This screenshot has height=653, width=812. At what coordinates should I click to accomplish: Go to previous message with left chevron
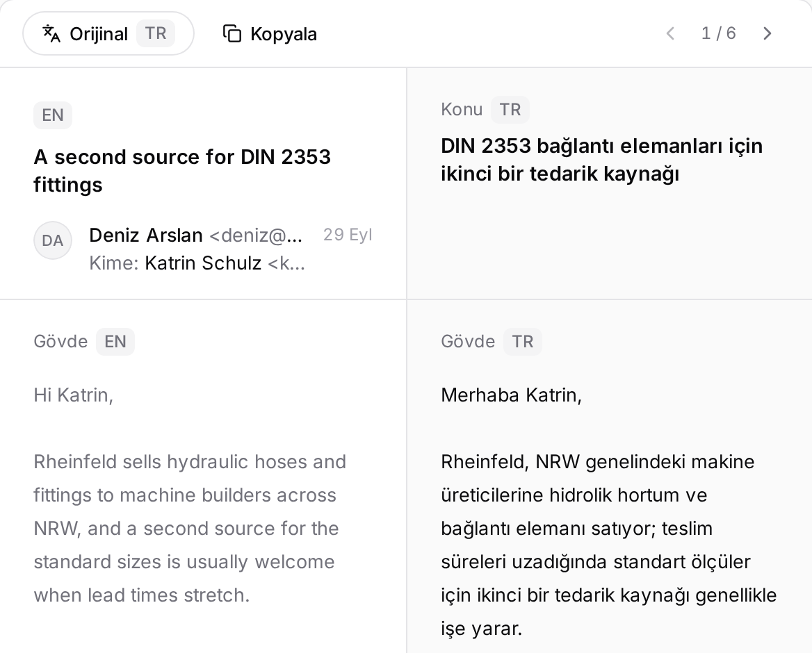pos(670,33)
